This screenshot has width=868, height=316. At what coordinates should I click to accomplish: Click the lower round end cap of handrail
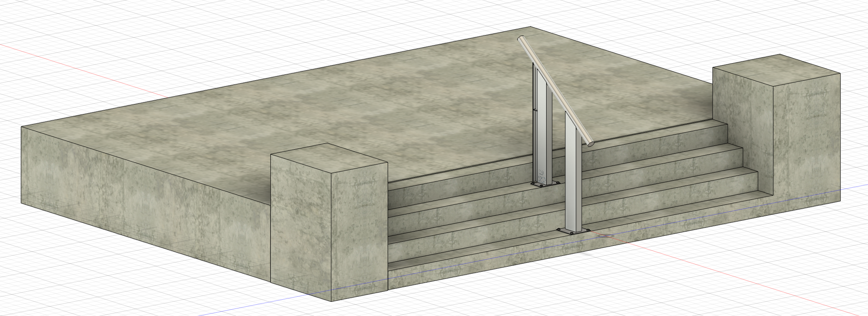tap(590, 143)
